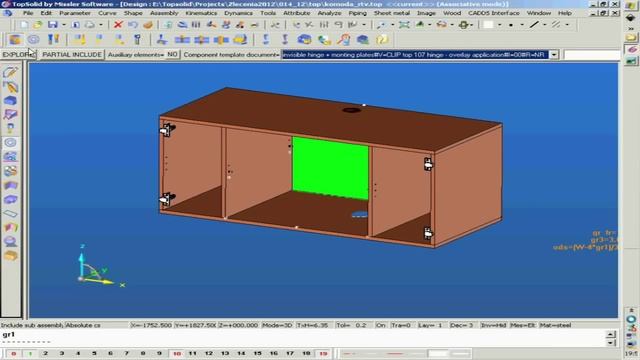Screen dimensions: 640x360
Task: Open the Assembly menu
Action: tap(164, 13)
